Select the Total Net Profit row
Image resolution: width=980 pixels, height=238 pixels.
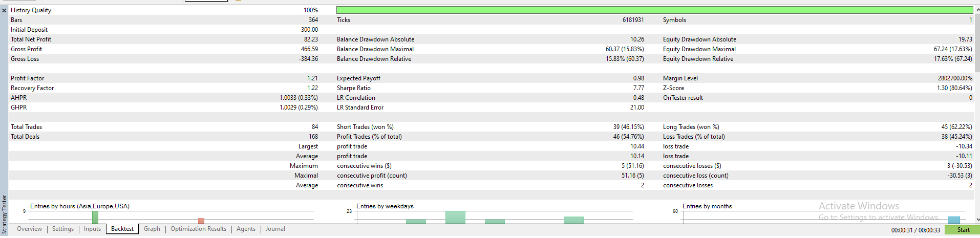click(x=164, y=39)
